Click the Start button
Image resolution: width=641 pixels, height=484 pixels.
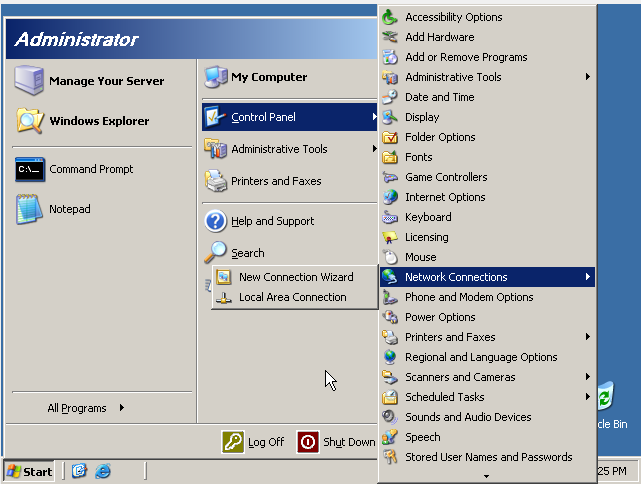[29, 471]
